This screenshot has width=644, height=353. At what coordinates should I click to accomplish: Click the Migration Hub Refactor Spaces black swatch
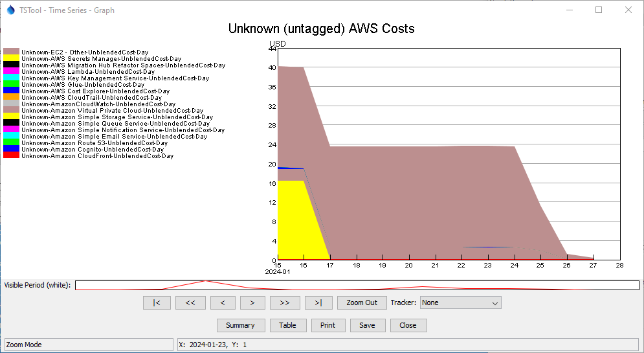[12, 65]
